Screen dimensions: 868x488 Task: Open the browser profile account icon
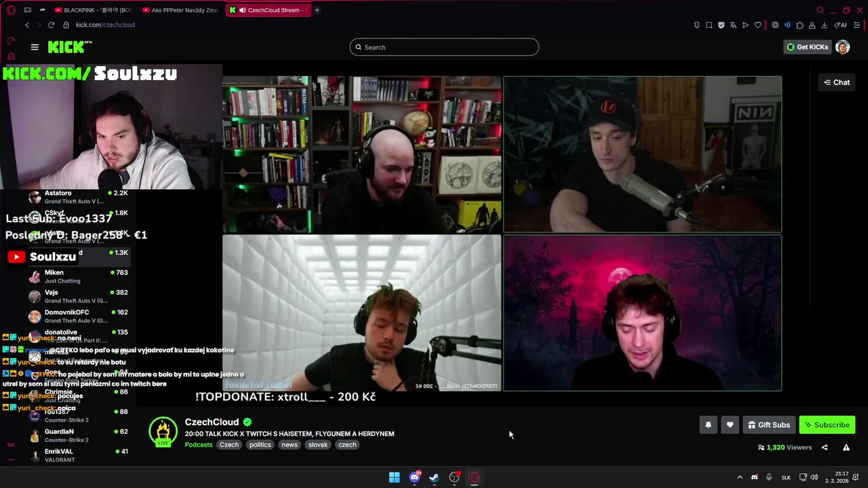tap(812, 25)
